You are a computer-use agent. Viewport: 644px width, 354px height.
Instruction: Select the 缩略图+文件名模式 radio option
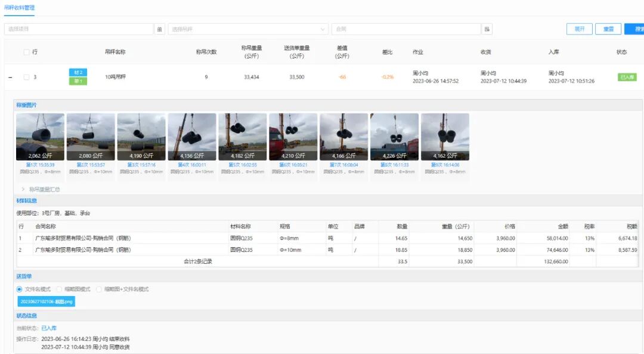[x=99, y=289]
